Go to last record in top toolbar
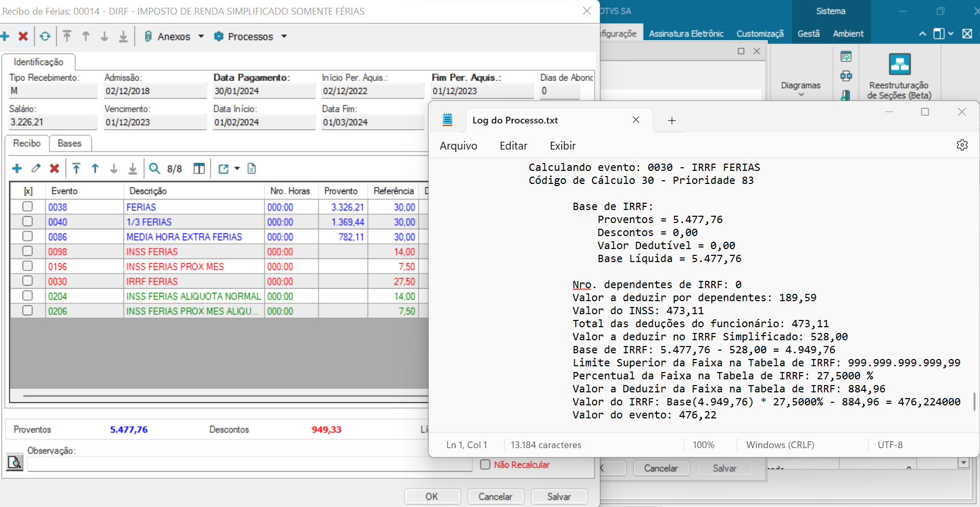This screenshot has height=507, width=980. (123, 36)
